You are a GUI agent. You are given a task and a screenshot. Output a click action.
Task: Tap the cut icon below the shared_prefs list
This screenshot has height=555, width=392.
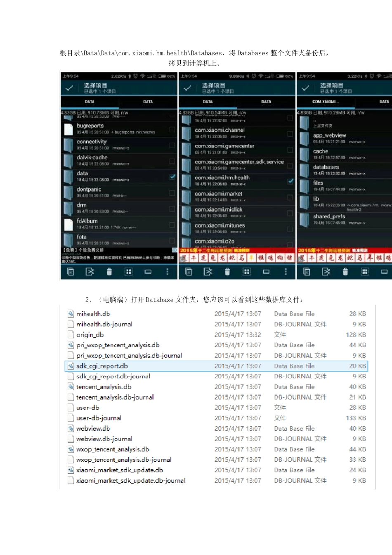pos(326,271)
